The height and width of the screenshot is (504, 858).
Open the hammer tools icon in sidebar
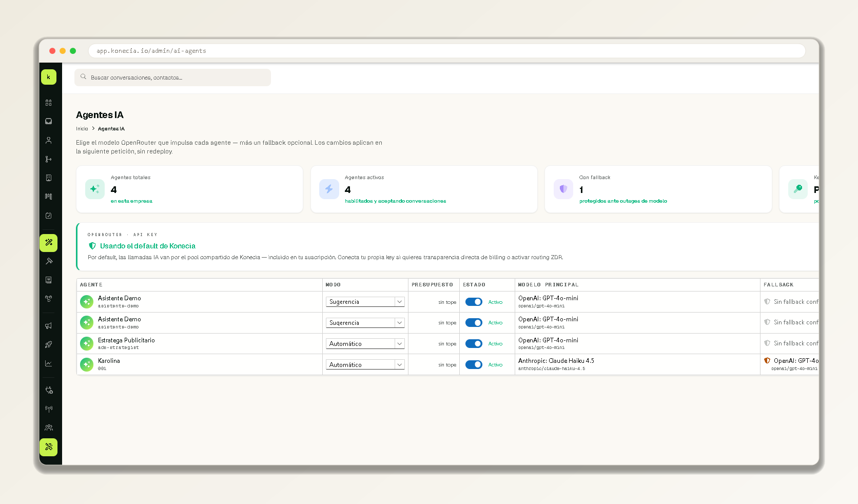(49, 261)
